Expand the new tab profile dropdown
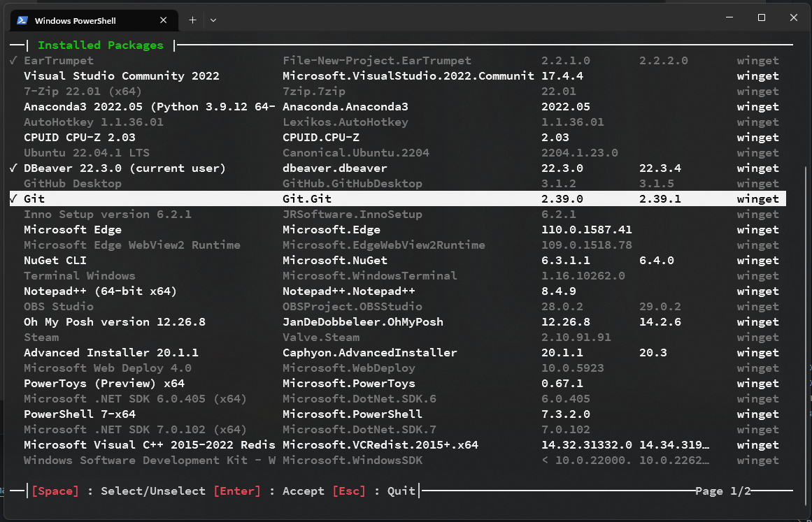The image size is (812, 522). (x=213, y=20)
